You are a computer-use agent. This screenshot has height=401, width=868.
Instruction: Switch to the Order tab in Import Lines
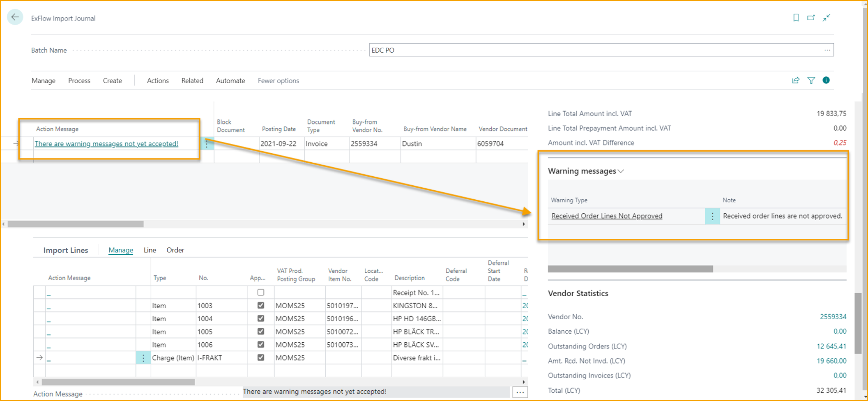175,250
